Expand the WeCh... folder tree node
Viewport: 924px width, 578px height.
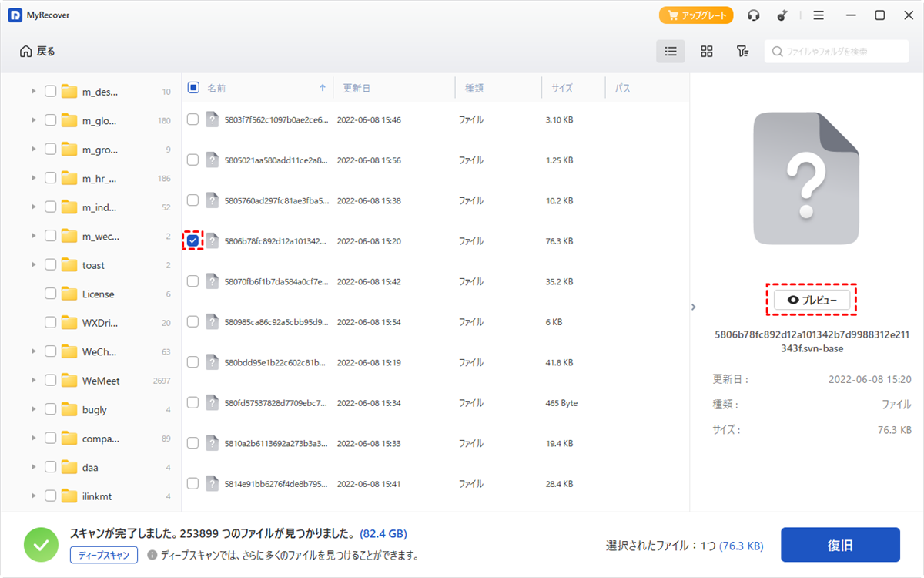(x=33, y=351)
